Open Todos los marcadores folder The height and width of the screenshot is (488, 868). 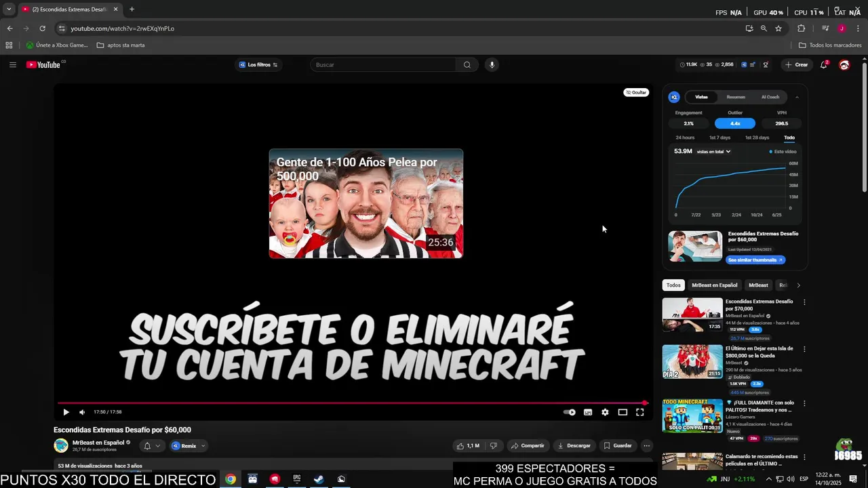[x=830, y=45]
